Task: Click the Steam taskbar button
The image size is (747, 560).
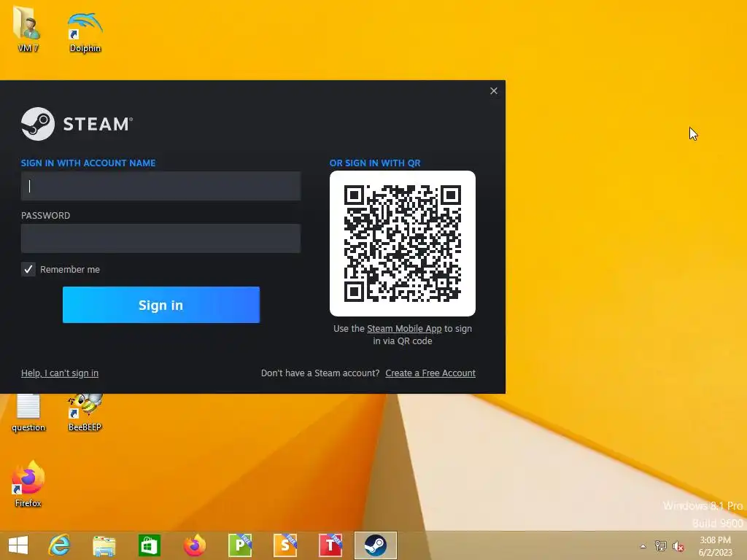Action: click(376, 545)
